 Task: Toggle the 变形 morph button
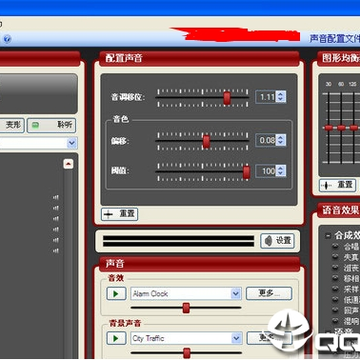11,126
